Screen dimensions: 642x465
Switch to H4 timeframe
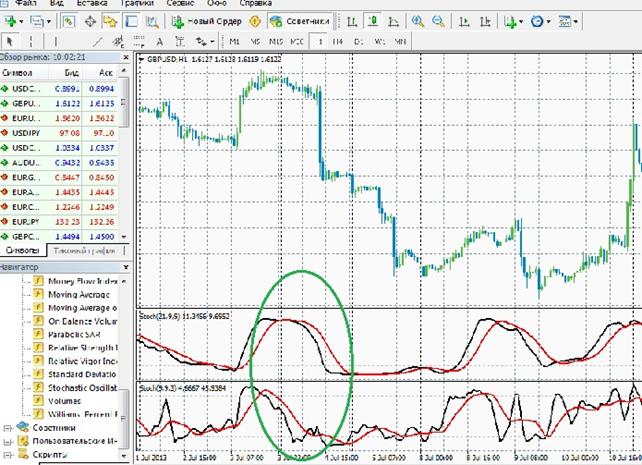[x=337, y=41]
